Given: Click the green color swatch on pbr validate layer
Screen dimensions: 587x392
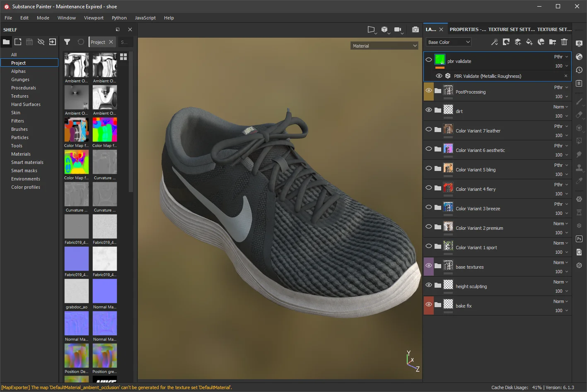Looking at the screenshot, I should coord(440,59).
